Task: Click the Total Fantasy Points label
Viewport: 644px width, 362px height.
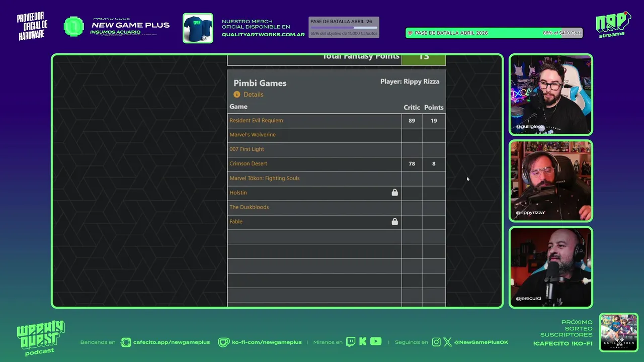Action: 361,57
